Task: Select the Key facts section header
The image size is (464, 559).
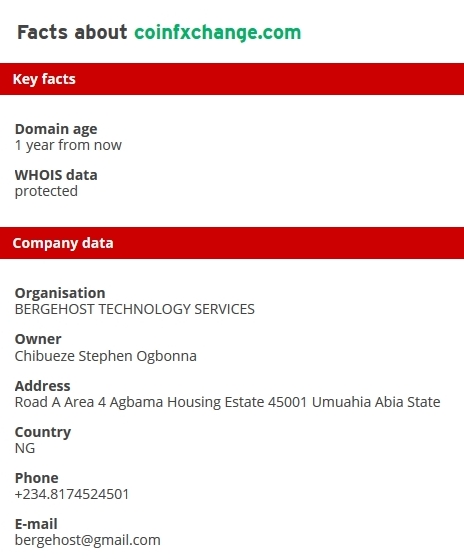Action: pos(232,79)
